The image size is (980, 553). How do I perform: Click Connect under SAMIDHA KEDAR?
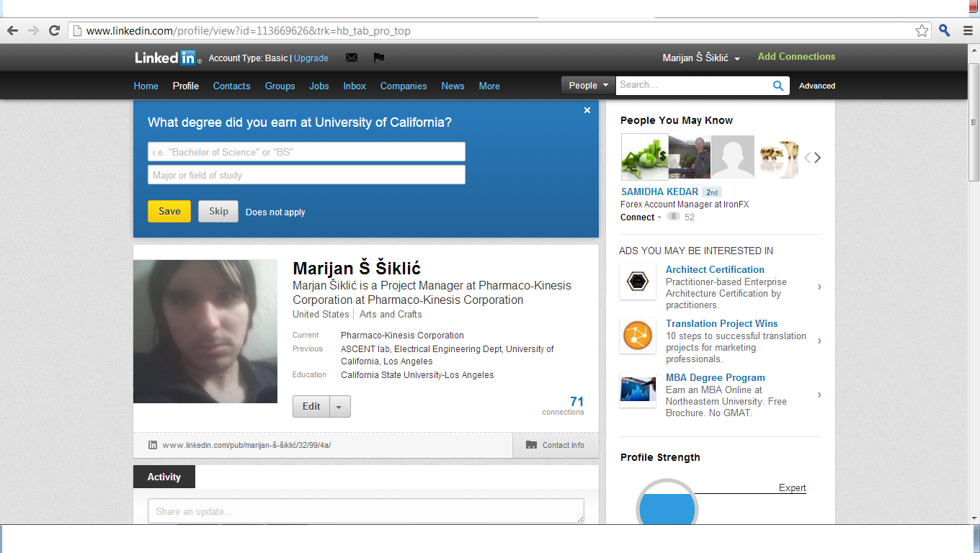tap(637, 217)
